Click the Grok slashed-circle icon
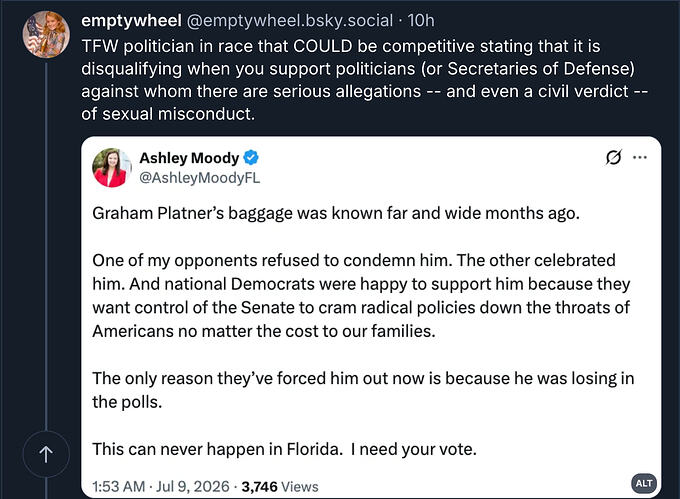Image resolution: width=680 pixels, height=499 pixels. click(614, 157)
